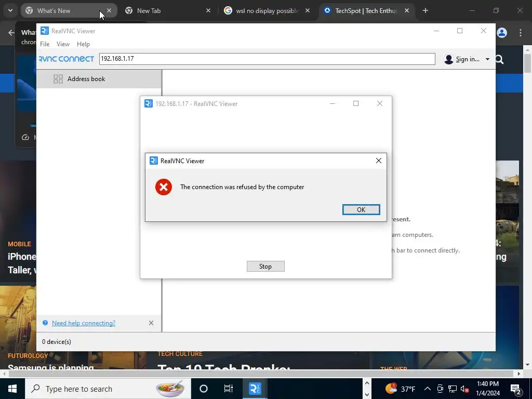The width and height of the screenshot is (532, 399).
Task: Click the RealVNC icon in the error dialog title
Action: (x=154, y=161)
